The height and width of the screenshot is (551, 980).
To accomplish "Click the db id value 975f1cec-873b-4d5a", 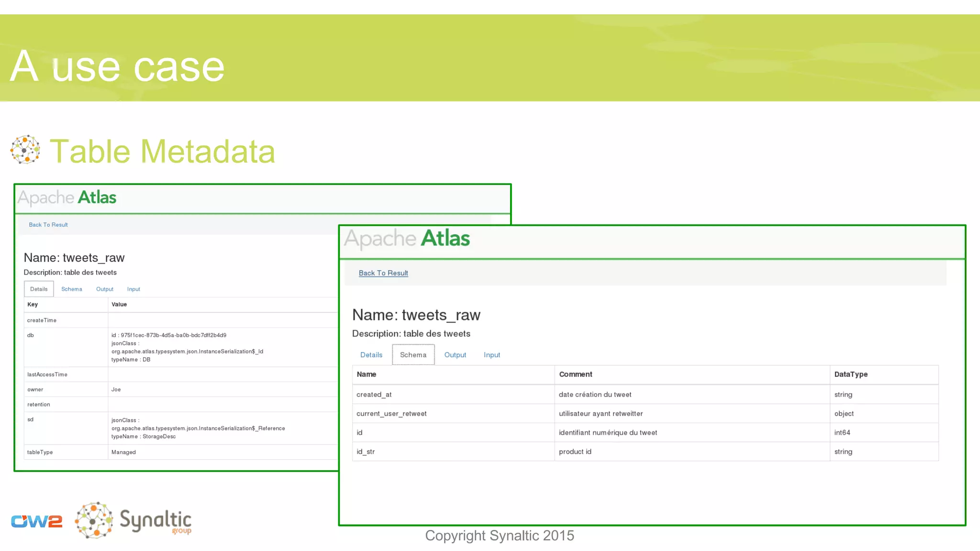I will tap(168, 335).
